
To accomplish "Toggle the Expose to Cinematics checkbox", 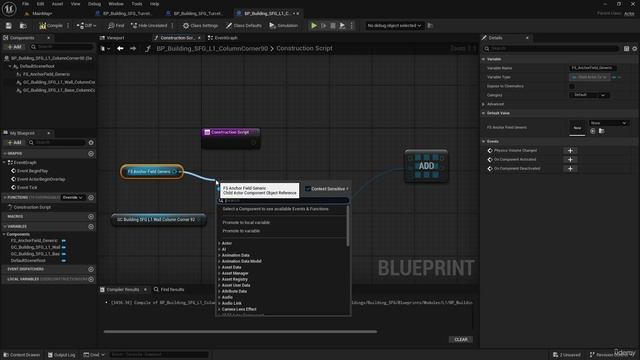I will (x=572, y=86).
